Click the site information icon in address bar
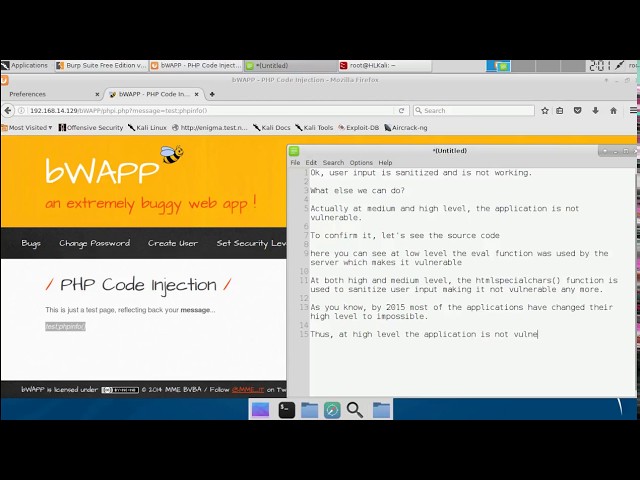The width and height of the screenshot is (640, 480). [x=22, y=111]
